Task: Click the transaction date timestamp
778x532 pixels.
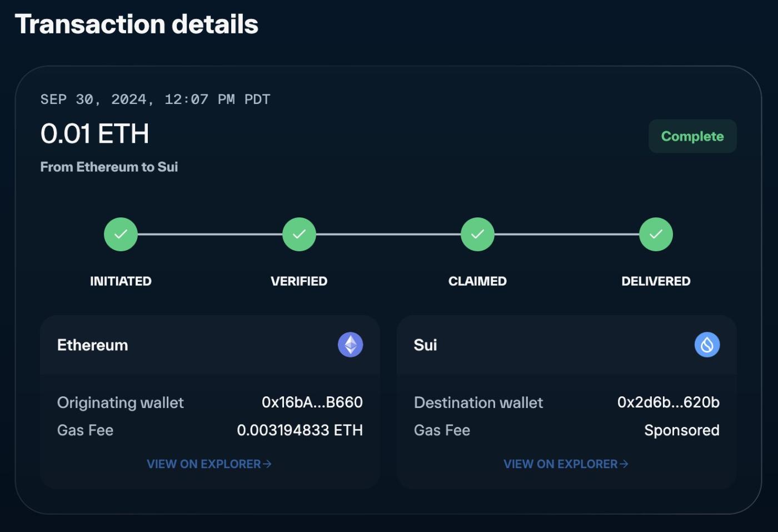Action: (x=155, y=100)
